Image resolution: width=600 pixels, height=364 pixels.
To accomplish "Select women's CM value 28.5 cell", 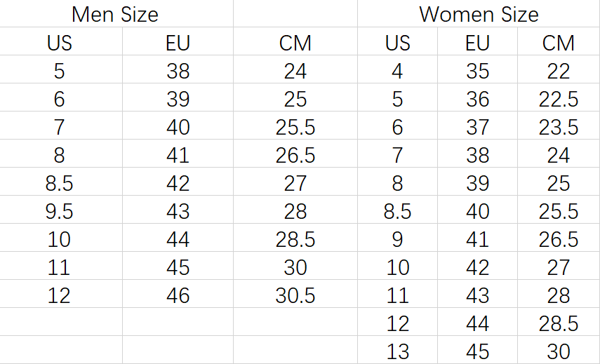I will pos(559,323).
